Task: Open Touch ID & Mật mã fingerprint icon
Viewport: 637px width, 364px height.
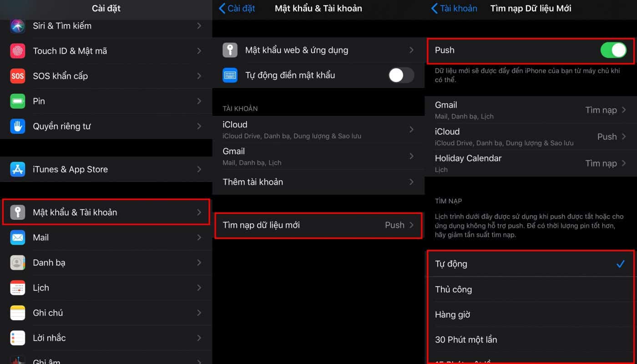Action: 18,51
